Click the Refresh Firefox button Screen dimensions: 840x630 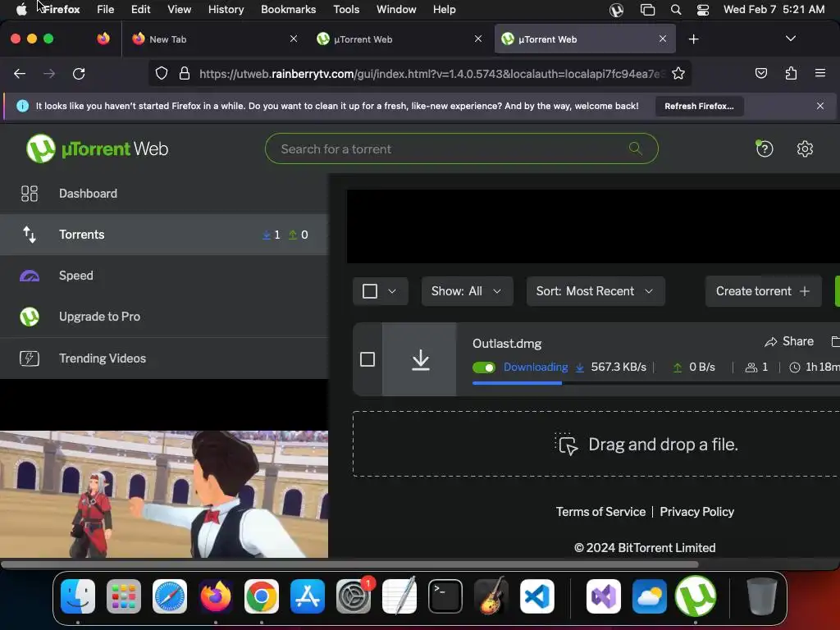pos(699,106)
